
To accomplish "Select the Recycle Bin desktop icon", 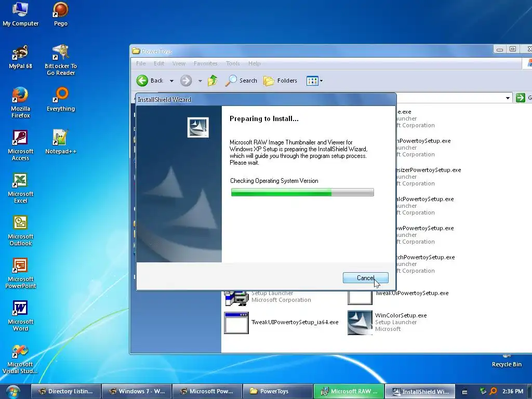I will click(507, 361).
